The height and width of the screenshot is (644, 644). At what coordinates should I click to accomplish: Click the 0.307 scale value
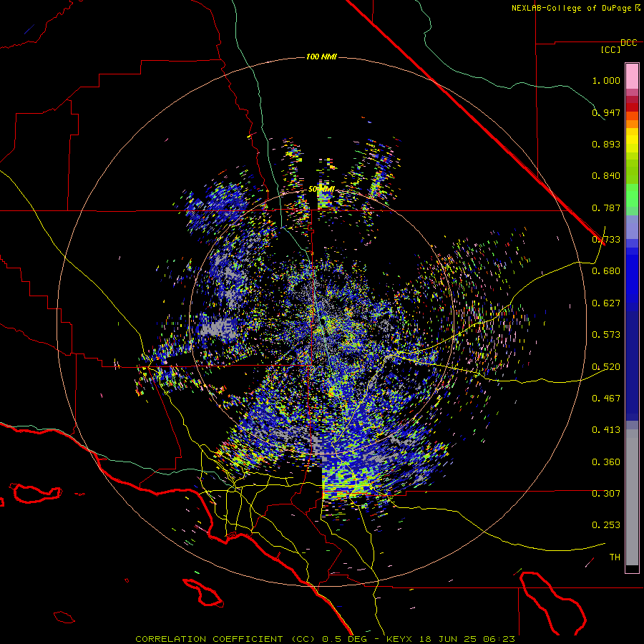pos(606,494)
